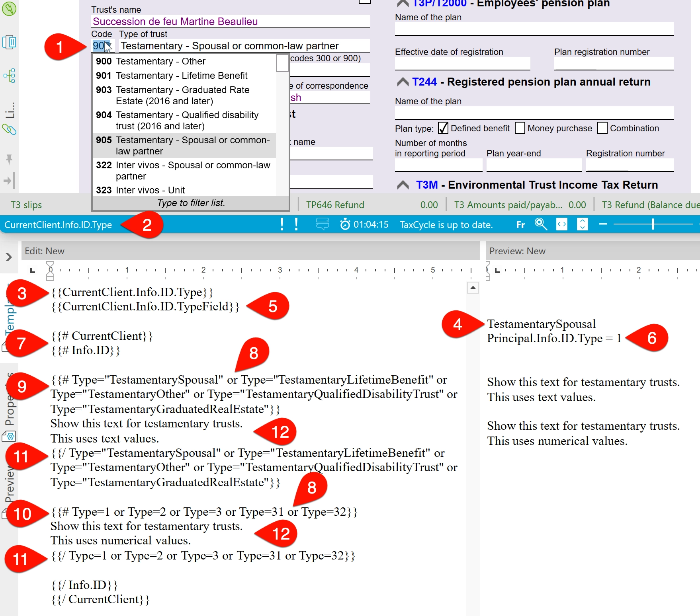Adjust the zoom slider handle
The height and width of the screenshot is (616, 700).
(653, 224)
